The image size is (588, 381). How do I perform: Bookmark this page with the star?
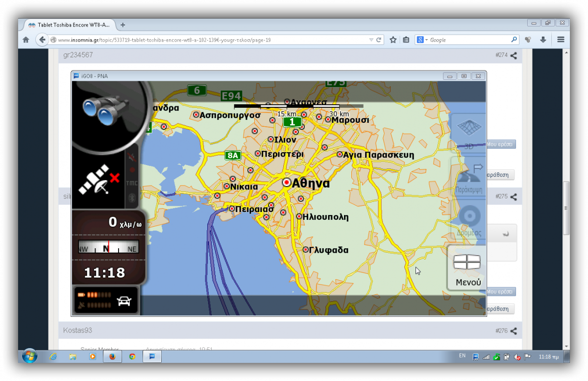tap(393, 40)
